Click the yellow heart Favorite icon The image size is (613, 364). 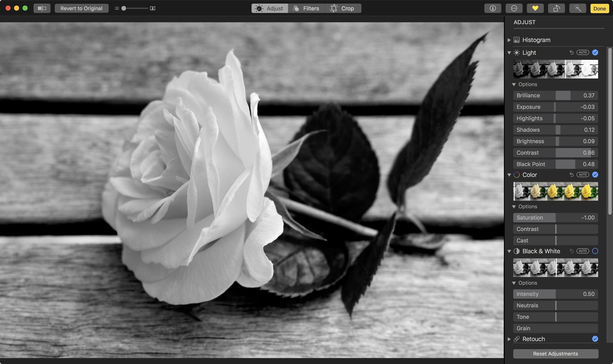coord(535,8)
